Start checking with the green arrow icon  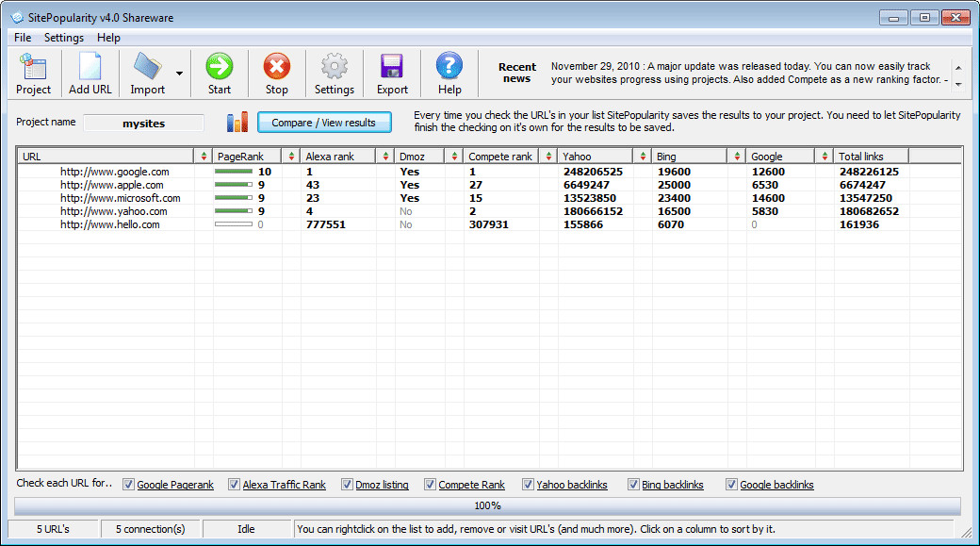pyautogui.click(x=220, y=66)
